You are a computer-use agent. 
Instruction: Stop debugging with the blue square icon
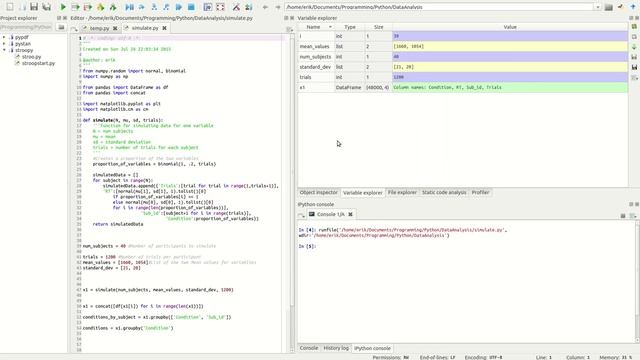click(191, 7)
